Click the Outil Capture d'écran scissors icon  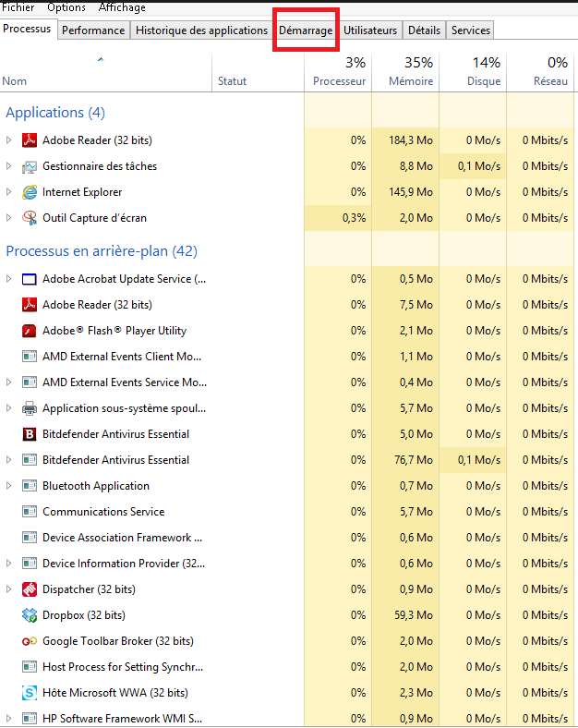pyautogui.click(x=30, y=218)
